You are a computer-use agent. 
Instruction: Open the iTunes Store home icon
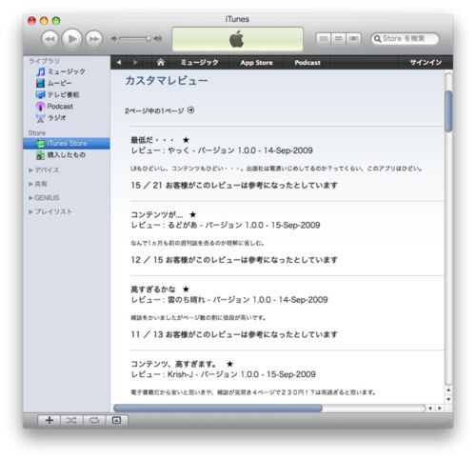pyautogui.click(x=161, y=62)
